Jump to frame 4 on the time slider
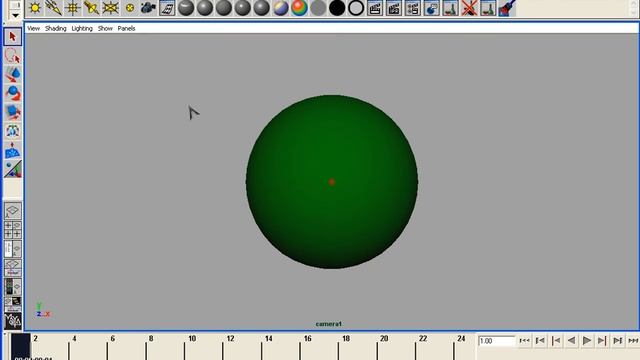This screenshot has height=360, width=640. (x=74, y=339)
